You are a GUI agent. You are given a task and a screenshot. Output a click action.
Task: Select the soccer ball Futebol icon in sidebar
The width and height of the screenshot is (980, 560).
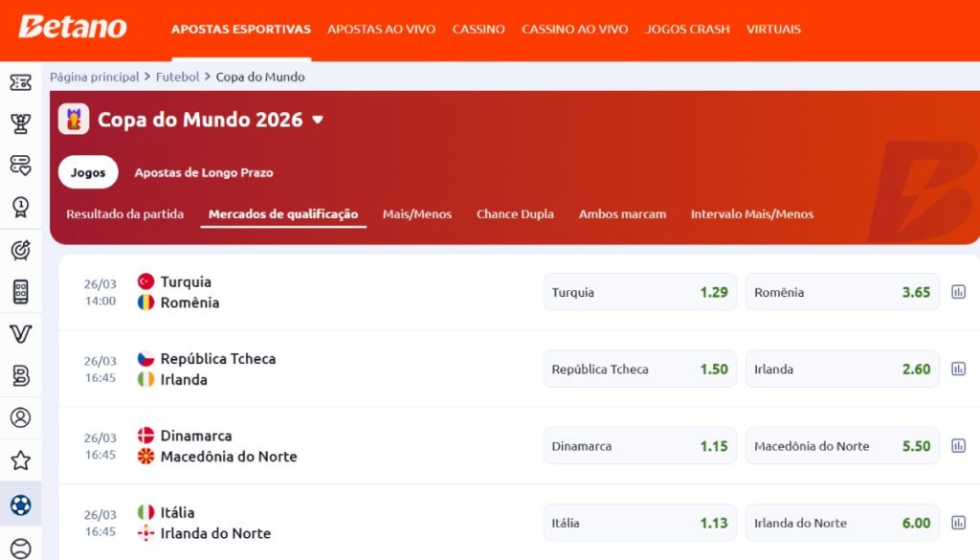(x=21, y=503)
